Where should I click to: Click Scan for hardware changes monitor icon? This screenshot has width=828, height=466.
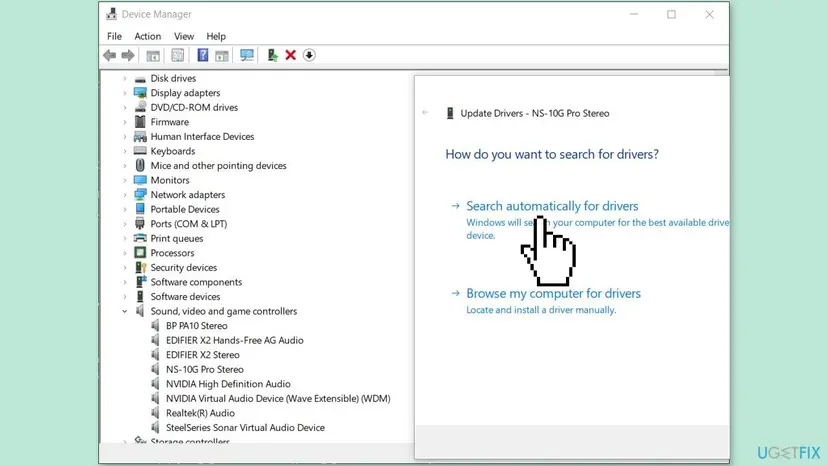click(x=247, y=55)
